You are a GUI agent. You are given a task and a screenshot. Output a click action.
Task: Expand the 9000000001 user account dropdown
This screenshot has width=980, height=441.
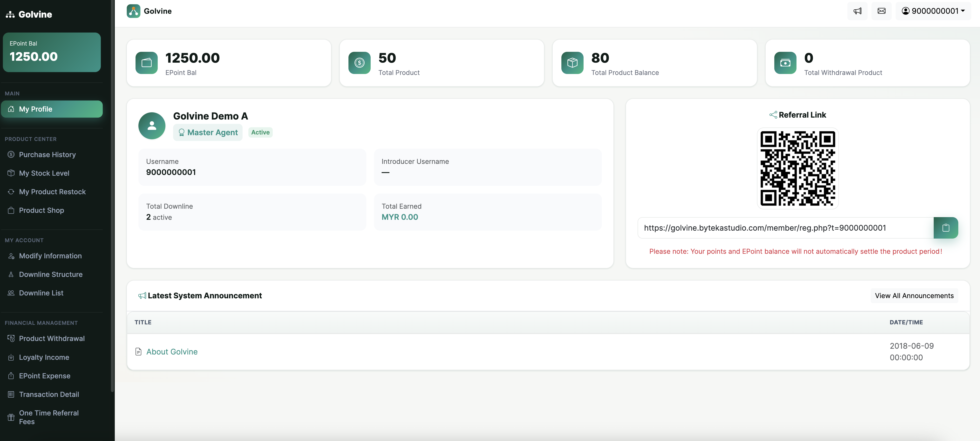click(933, 11)
